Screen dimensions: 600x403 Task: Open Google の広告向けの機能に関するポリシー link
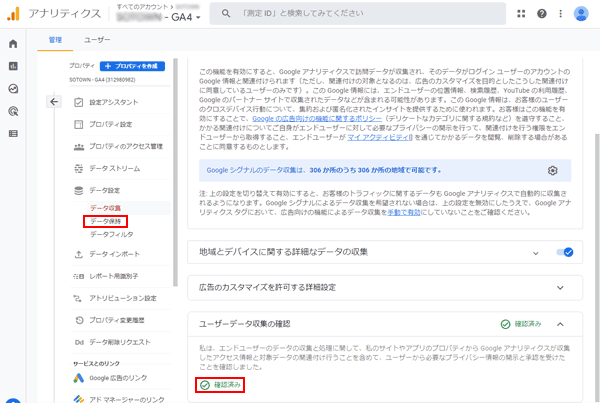pyautogui.click(x=317, y=119)
